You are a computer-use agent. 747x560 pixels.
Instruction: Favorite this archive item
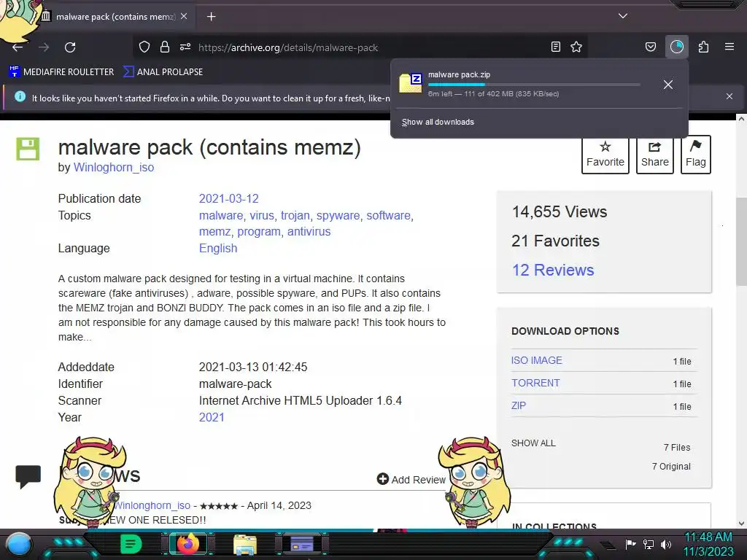(x=605, y=155)
